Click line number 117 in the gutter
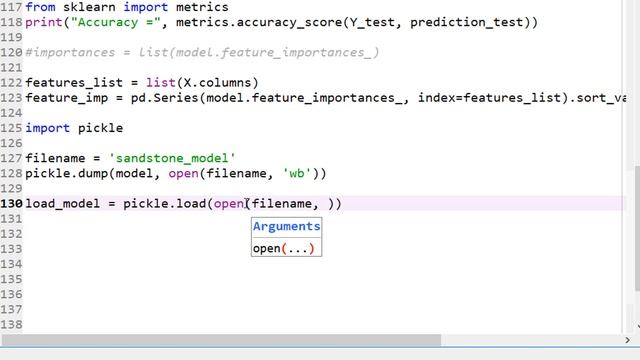 click(x=11, y=7)
